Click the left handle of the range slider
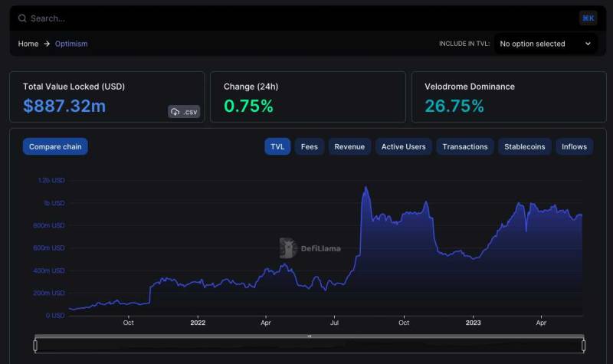Screen dimensions: 613x364 (x=35, y=346)
